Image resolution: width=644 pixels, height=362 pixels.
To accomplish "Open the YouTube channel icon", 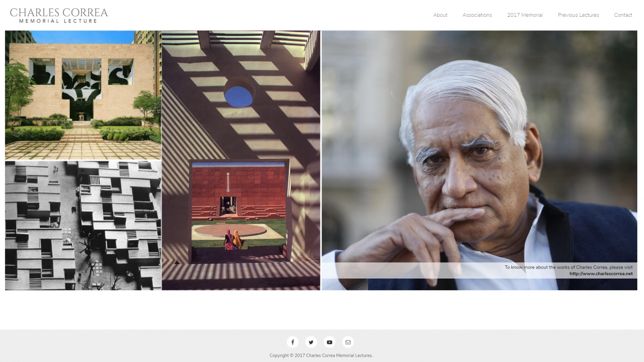I will (x=330, y=342).
